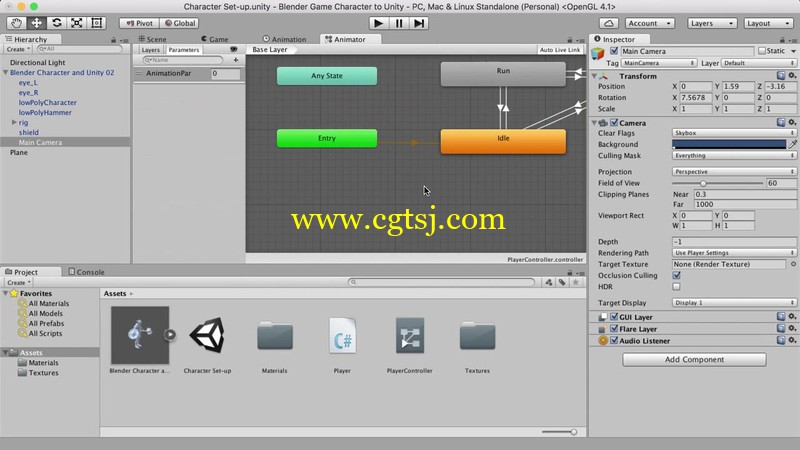This screenshot has height=450, width=800.
Task: Select the Rotate tool
Action: tap(57, 23)
